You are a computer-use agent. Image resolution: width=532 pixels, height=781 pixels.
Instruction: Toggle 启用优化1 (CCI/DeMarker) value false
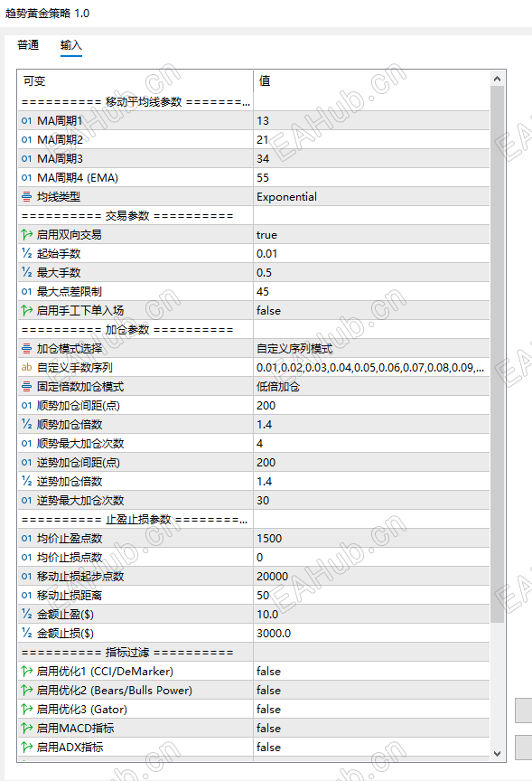point(371,672)
